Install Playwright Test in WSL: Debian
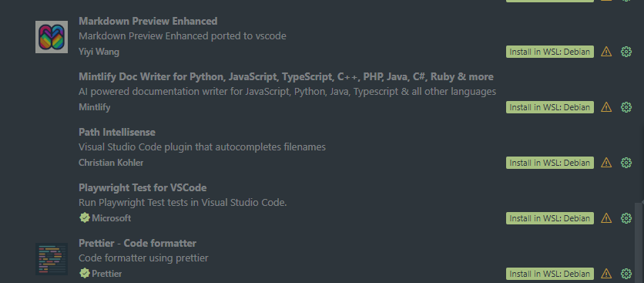This screenshot has height=283, width=644. pyautogui.click(x=550, y=218)
